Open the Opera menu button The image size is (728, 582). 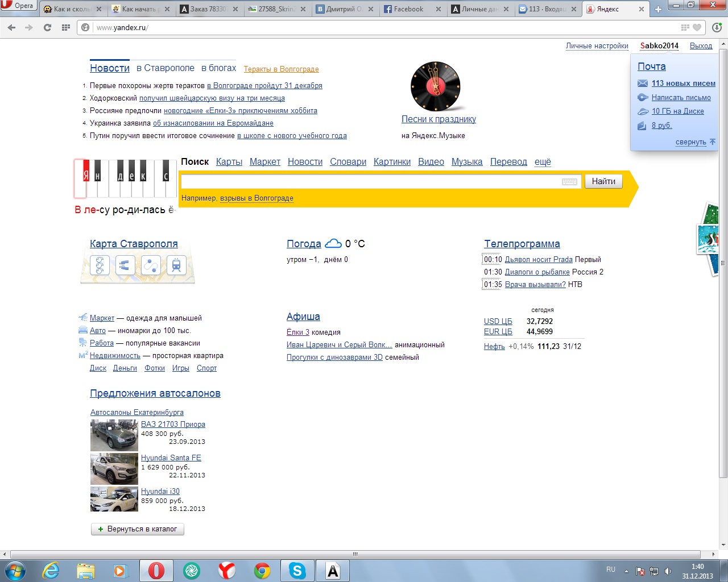click(18, 6)
